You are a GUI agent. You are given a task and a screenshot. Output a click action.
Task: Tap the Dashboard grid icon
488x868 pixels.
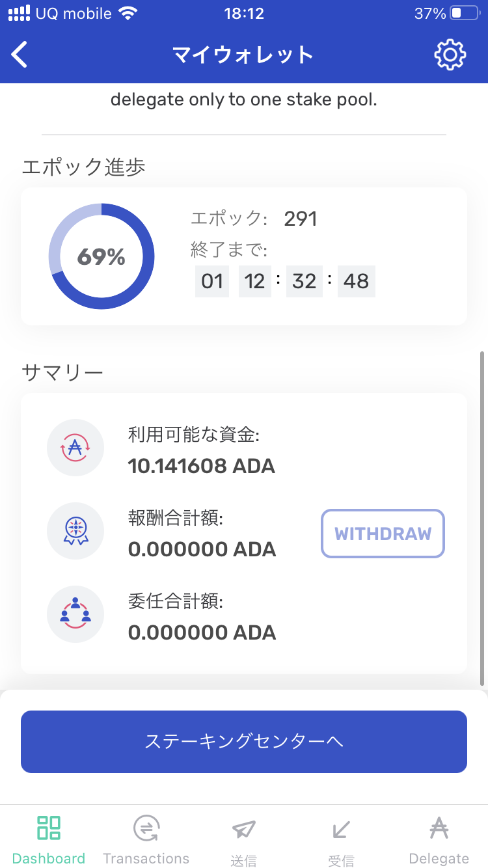49,828
